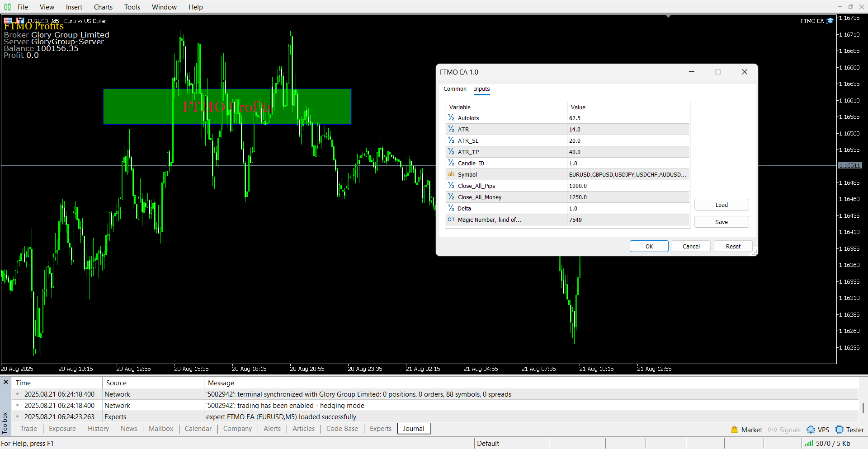Open the Articles tab
868x449 pixels.
coord(303,429)
